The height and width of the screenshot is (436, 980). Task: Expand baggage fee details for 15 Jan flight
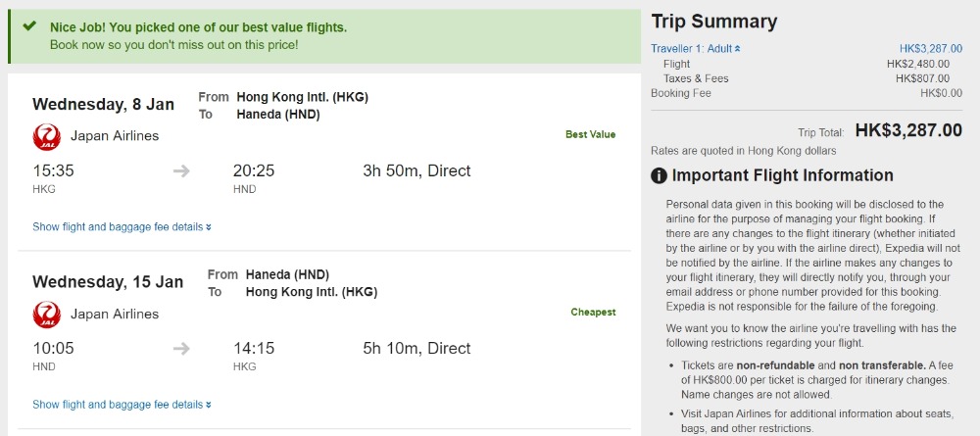pos(122,405)
